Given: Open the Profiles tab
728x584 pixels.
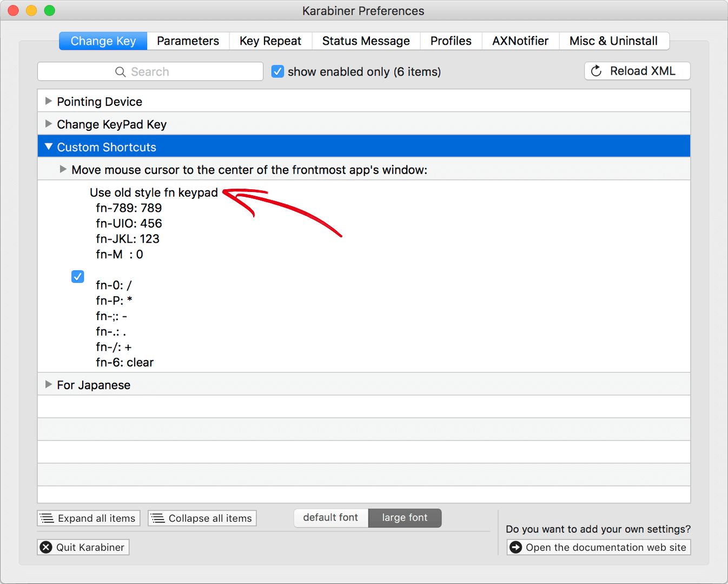Looking at the screenshot, I should pyautogui.click(x=451, y=41).
